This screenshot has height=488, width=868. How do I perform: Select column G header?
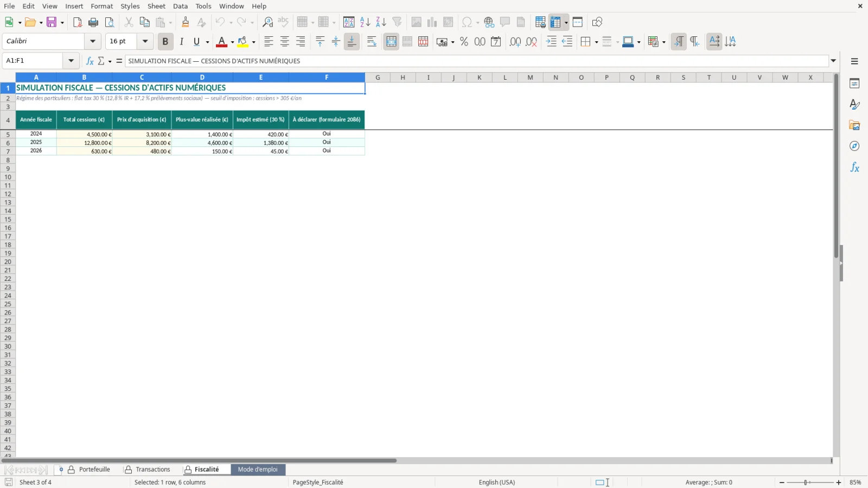point(378,78)
